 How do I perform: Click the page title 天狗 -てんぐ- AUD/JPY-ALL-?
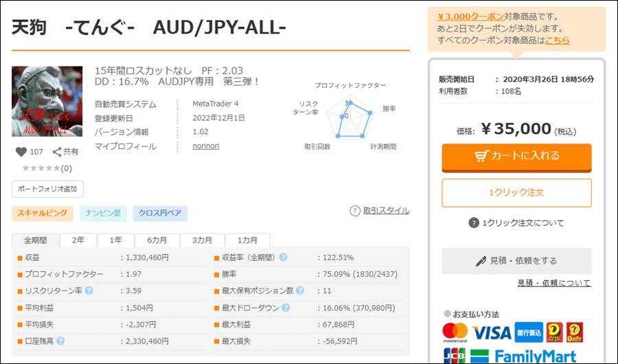(149, 27)
